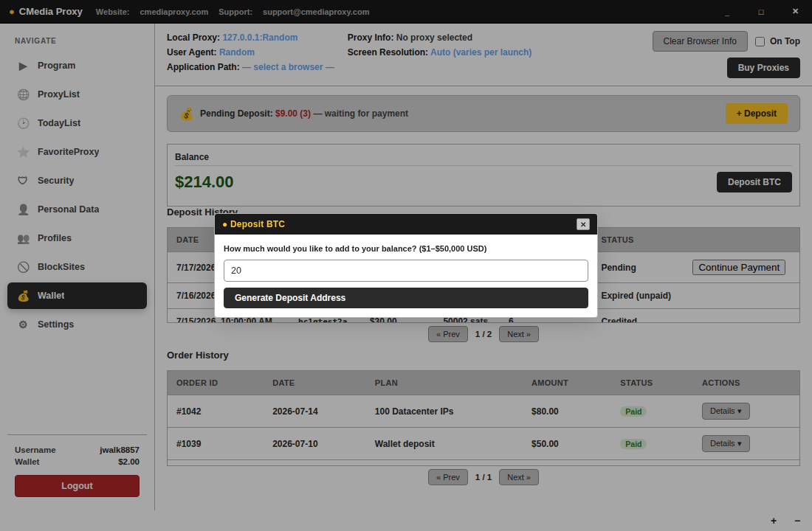Click the FavoriteProxy star icon
Image resolution: width=812 pixels, height=531 pixels.
point(24,152)
